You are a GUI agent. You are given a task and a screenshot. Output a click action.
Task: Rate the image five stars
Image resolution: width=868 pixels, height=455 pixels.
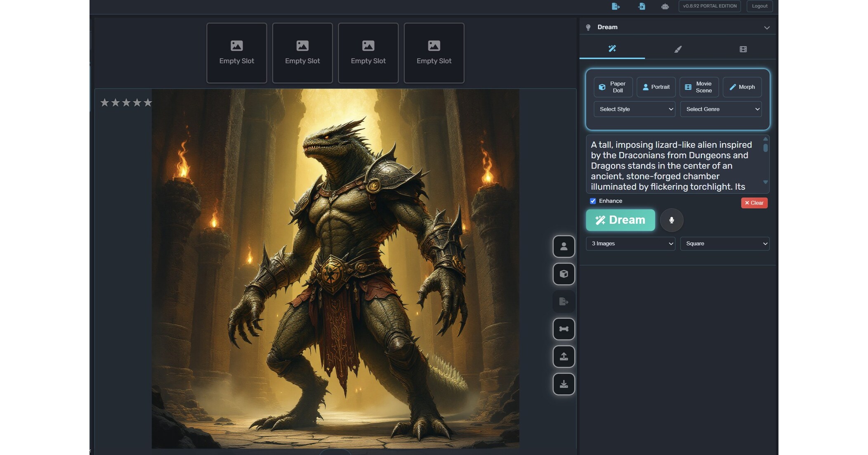pos(148,102)
